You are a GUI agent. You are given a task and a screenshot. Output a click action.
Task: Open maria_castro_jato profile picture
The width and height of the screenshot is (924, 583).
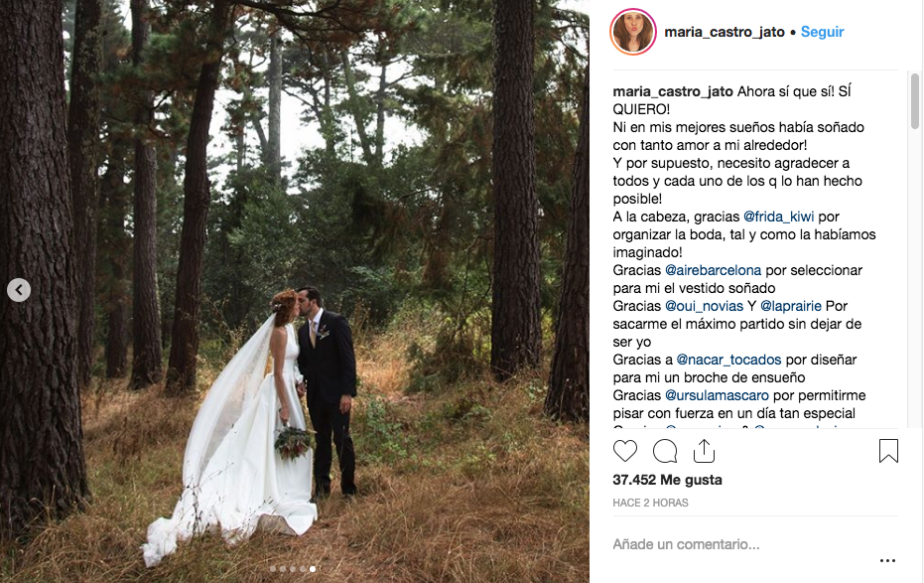click(x=633, y=32)
